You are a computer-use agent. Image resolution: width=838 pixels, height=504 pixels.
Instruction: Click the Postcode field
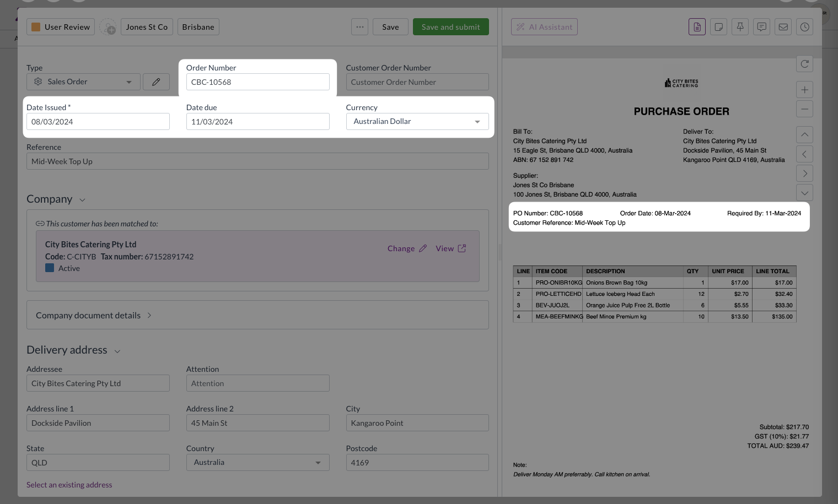417,462
